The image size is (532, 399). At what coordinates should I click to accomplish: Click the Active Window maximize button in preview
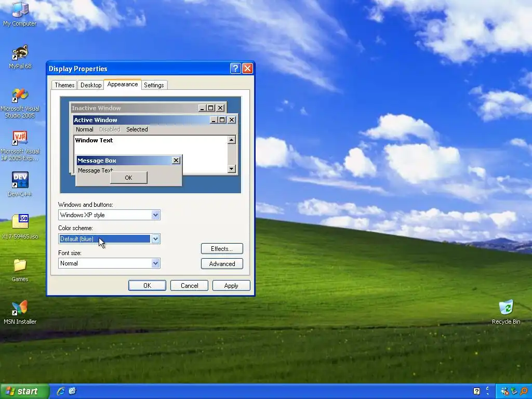tap(222, 120)
